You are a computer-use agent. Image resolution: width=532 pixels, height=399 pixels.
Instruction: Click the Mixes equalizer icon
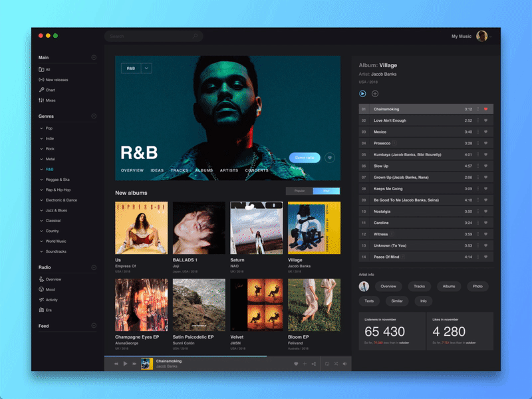click(x=42, y=100)
